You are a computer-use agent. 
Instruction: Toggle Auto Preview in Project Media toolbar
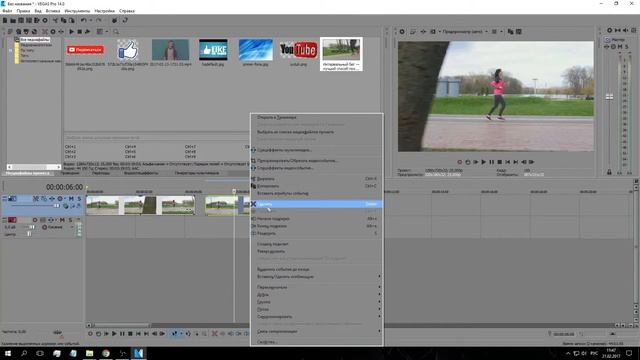pyautogui.click(x=87, y=31)
